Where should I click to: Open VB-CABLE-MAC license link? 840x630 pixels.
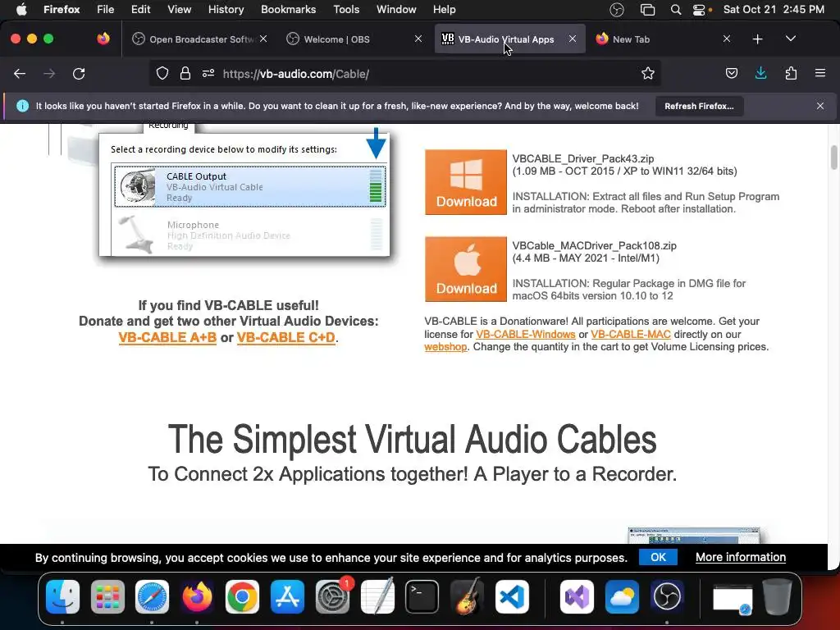(x=631, y=335)
